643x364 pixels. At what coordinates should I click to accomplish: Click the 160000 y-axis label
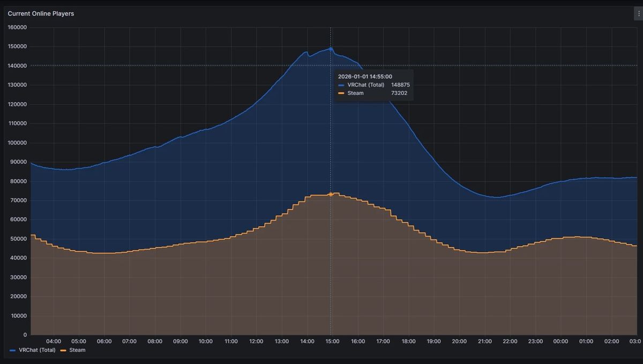pyautogui.click(x=17, y=27)
